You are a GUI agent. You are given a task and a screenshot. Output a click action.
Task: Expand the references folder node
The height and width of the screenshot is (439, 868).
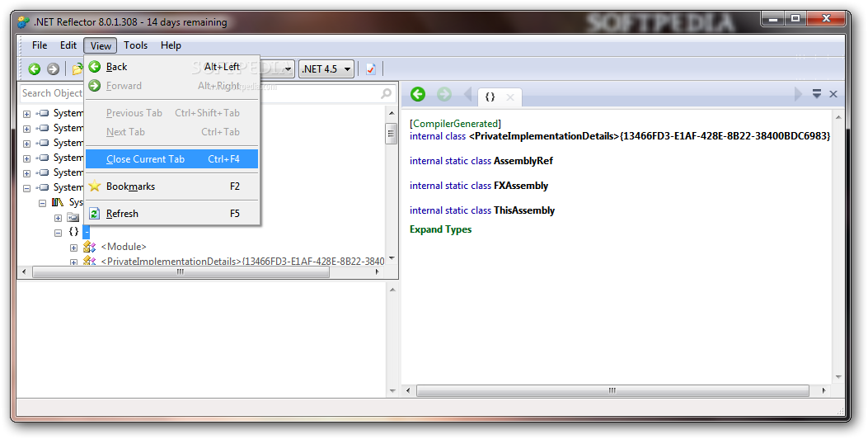[59, 219]
